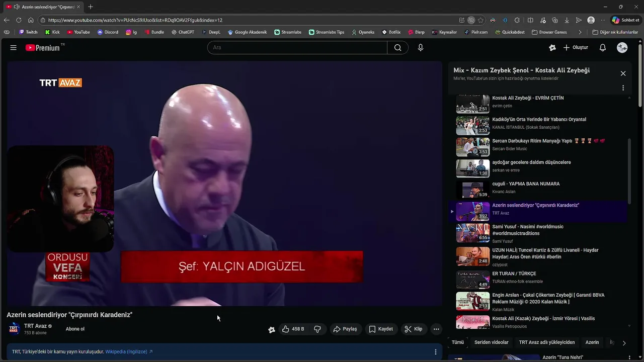The height and width of the screenshot is (362, 644).
Task: Open Copilot Sohbet et button
Action: (x=625, y=20)
